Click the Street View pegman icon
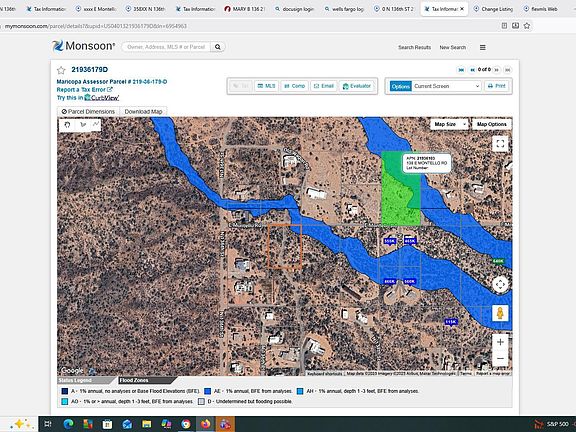Screen dimensions: 576x432 click(500, 313)
